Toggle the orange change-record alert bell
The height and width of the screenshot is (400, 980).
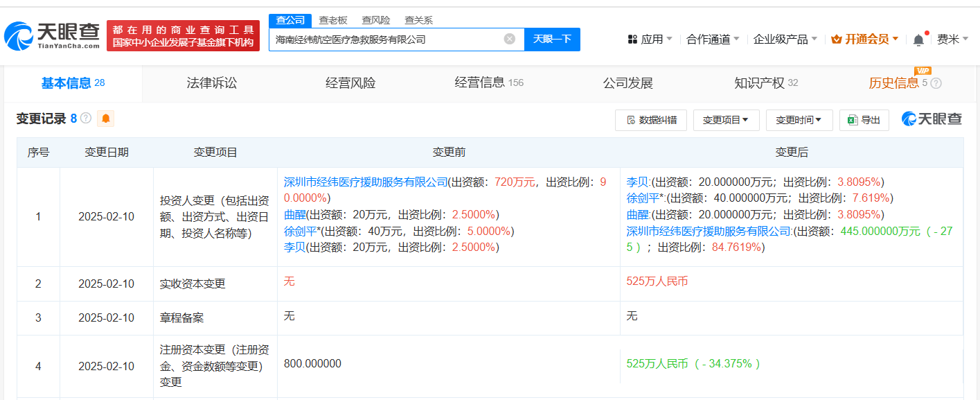105,119
